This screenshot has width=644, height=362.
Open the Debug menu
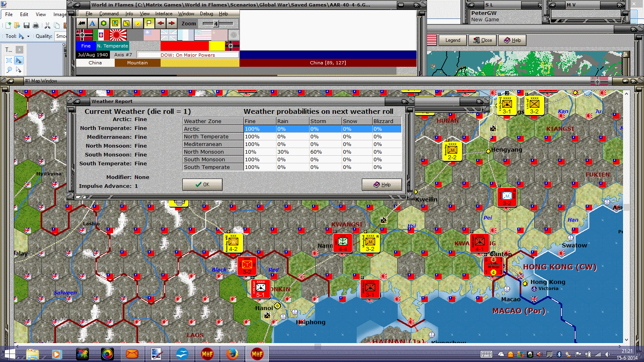[206, 14]
